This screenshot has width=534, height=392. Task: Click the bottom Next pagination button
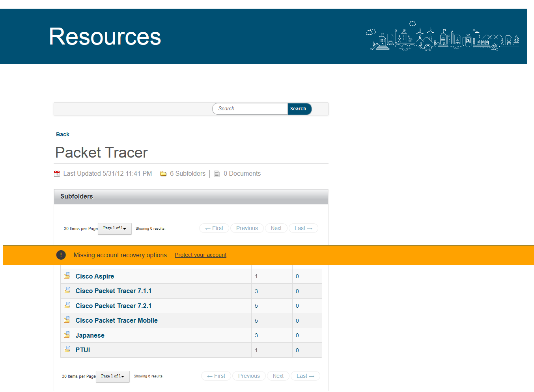[278, 376]
